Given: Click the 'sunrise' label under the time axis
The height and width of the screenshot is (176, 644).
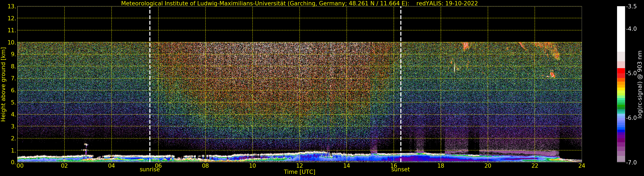Looking at the screenshot, I should [x=150, y=170].
